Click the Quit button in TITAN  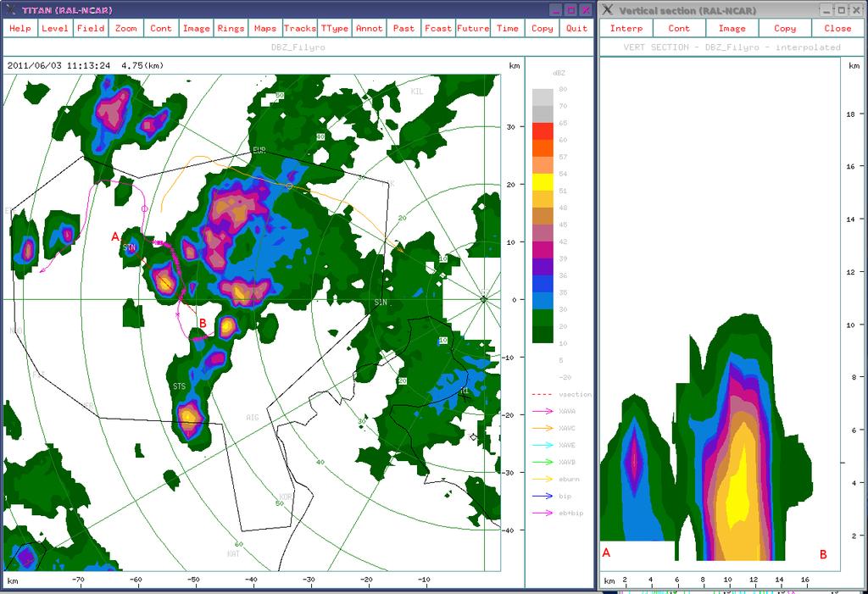point(576,28)
